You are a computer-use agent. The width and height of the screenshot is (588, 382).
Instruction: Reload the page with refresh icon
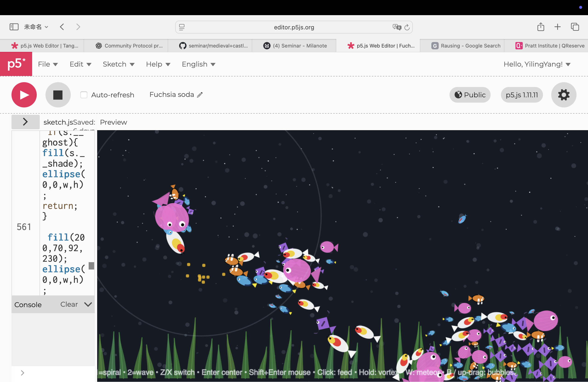click(x=407, y=27)
